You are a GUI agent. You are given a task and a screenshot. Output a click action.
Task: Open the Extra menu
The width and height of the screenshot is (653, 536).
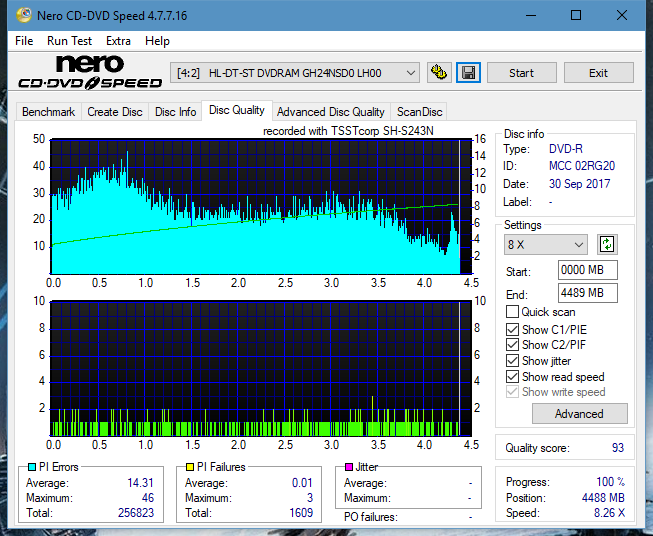coord(118,41)
